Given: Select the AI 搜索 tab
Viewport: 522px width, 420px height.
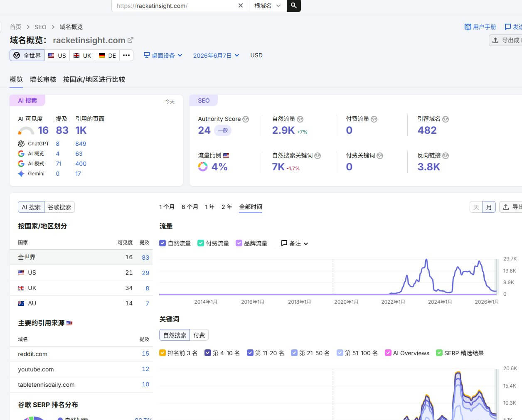Looking at the screenshot, I should (31, 207).
